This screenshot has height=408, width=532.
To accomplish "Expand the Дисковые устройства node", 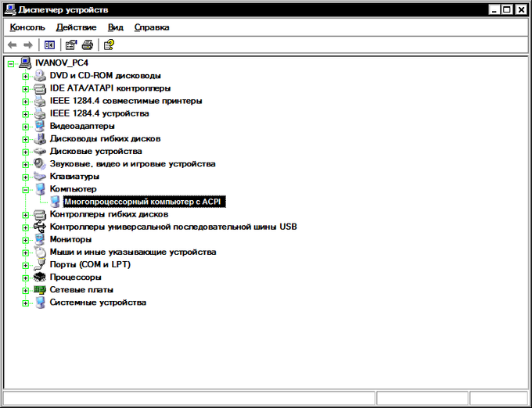I will (26, 152).
